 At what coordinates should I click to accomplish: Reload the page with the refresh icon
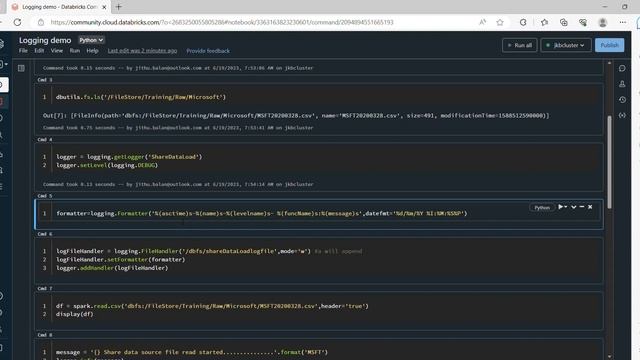tap(17, 22)
